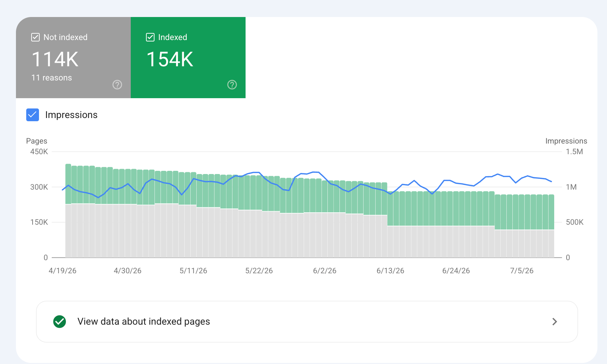607x364 pixels.
Task: Click the chart bar above 7/5/26
Action: [x=521, y=226]
